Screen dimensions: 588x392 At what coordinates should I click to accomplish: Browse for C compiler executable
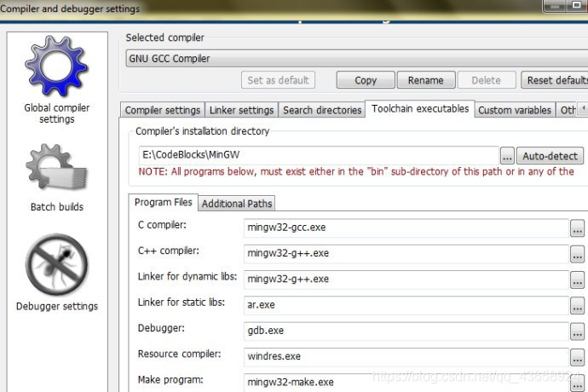tap(577, 228)
